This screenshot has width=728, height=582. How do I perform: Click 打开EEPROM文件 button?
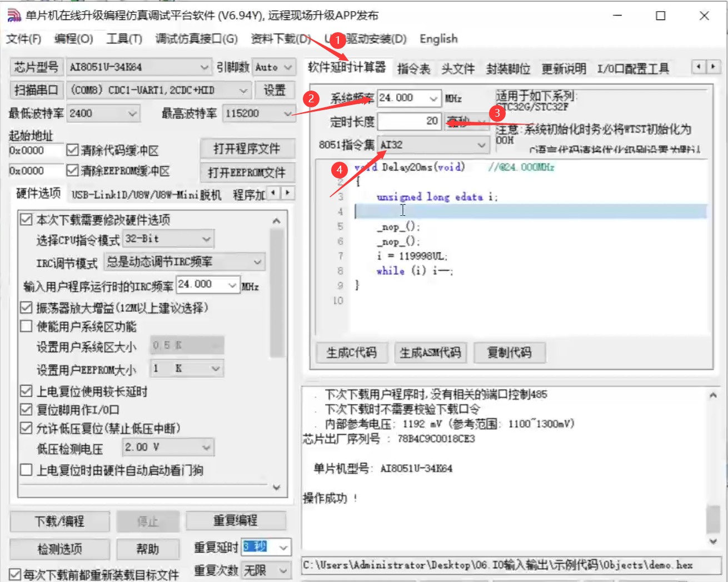coord(247,172)
